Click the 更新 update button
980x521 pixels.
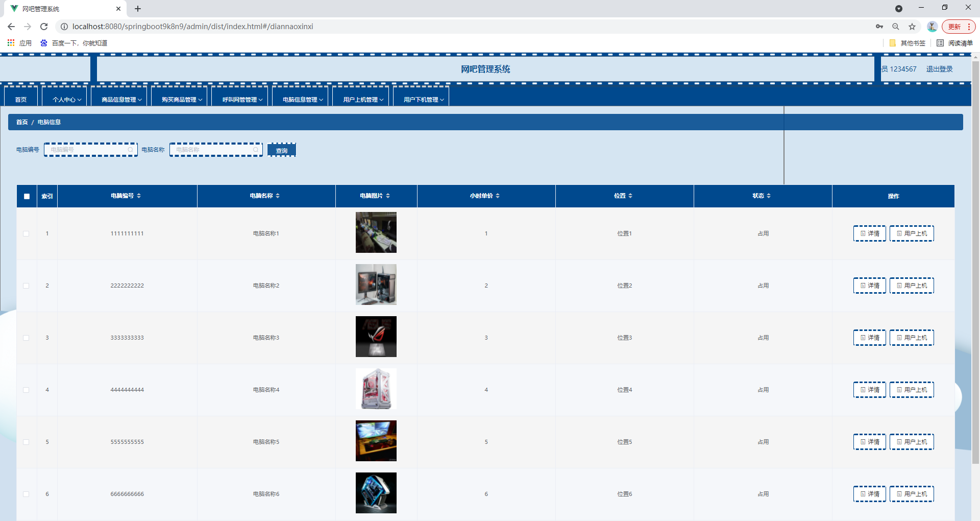959,27
